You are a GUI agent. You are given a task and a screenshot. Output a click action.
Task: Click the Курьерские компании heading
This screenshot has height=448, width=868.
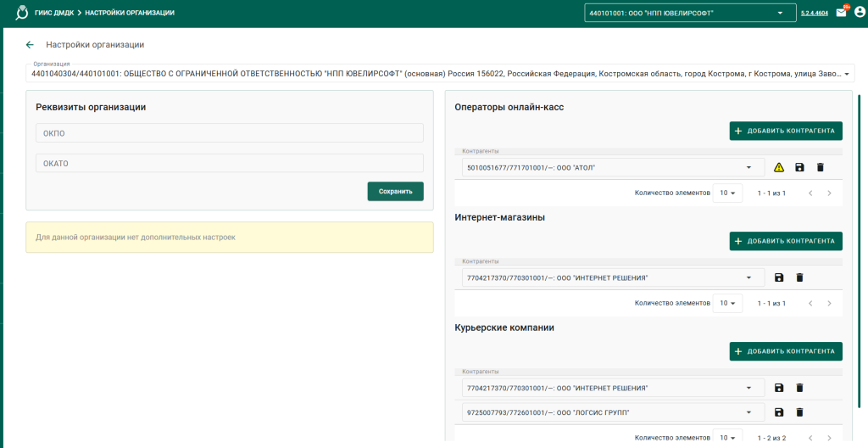tap(504, 328)
